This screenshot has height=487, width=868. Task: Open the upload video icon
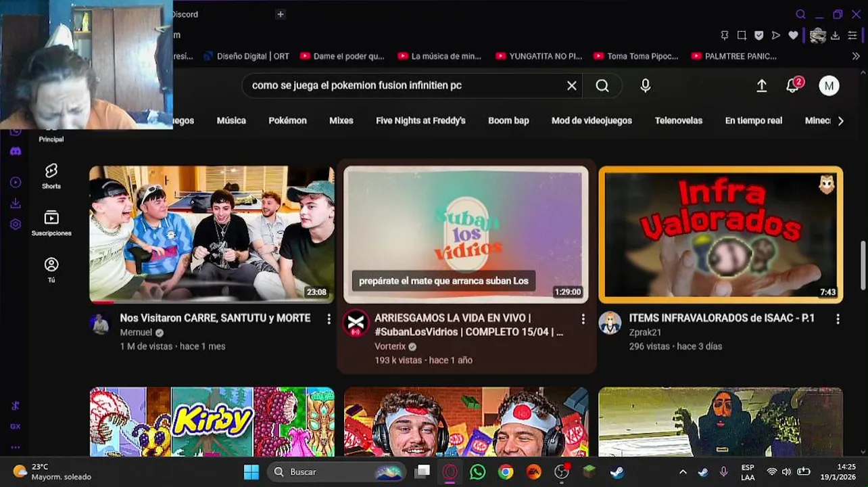click(x=761, y=86)
